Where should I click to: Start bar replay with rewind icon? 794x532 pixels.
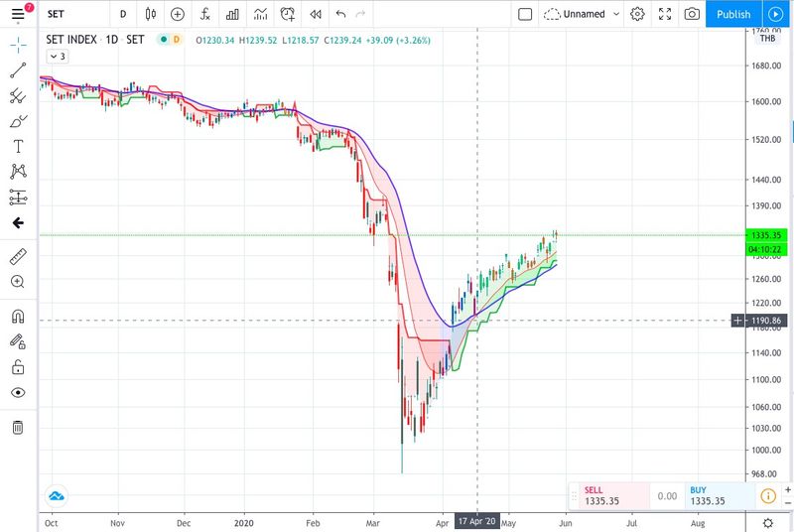315,15
